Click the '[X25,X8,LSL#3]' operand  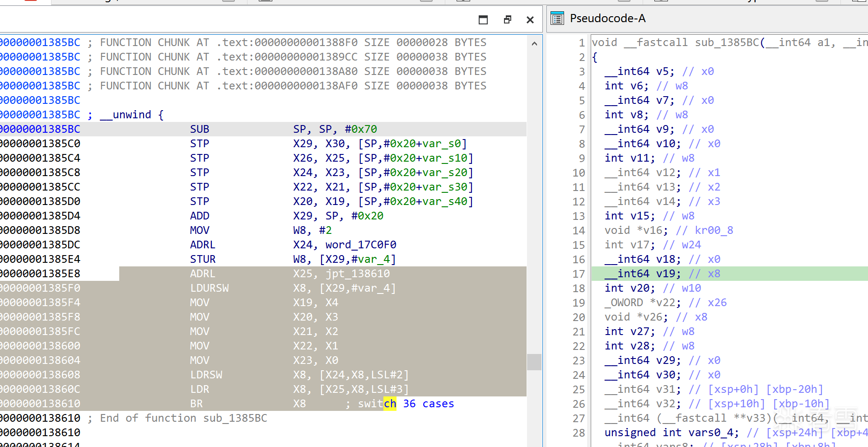pos(364,389)
